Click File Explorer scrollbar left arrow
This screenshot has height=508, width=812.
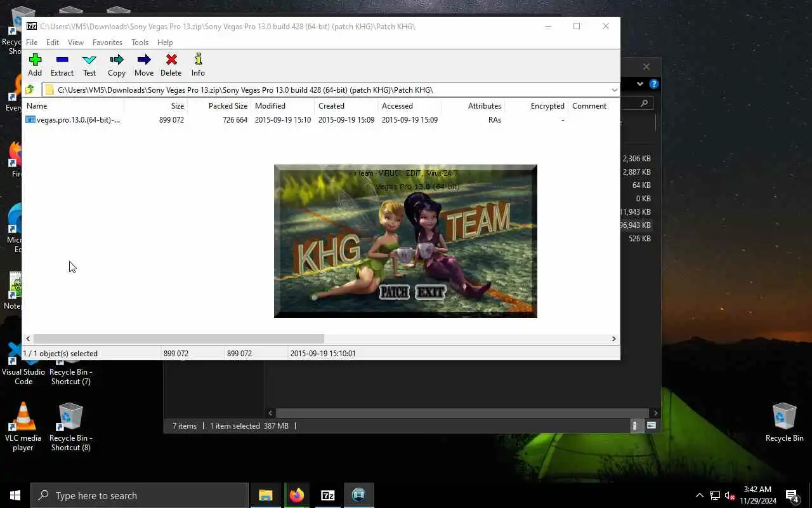tap(271, 413)
